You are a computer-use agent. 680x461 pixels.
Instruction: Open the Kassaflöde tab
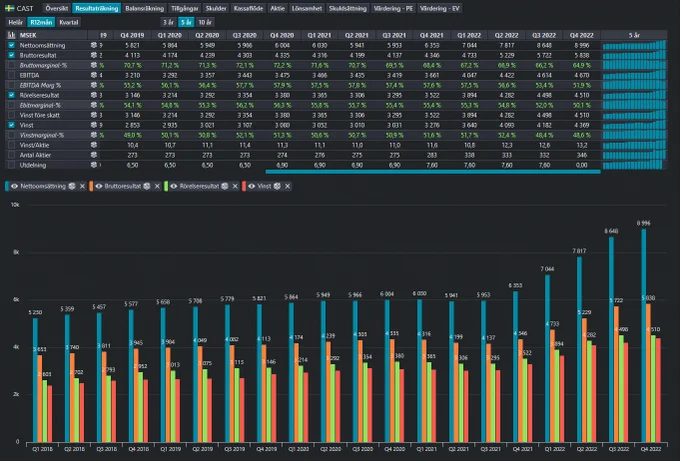coord(248,8)
